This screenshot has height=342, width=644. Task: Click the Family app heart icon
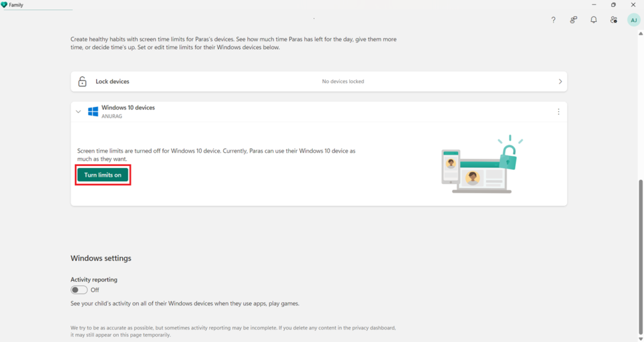coord(4,5)
